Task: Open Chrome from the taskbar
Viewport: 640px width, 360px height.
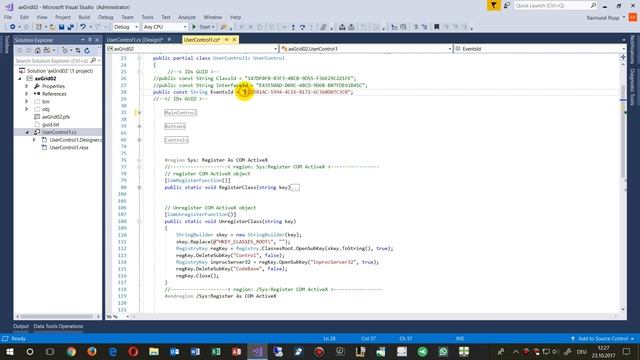Action: [x=71, y=351]
